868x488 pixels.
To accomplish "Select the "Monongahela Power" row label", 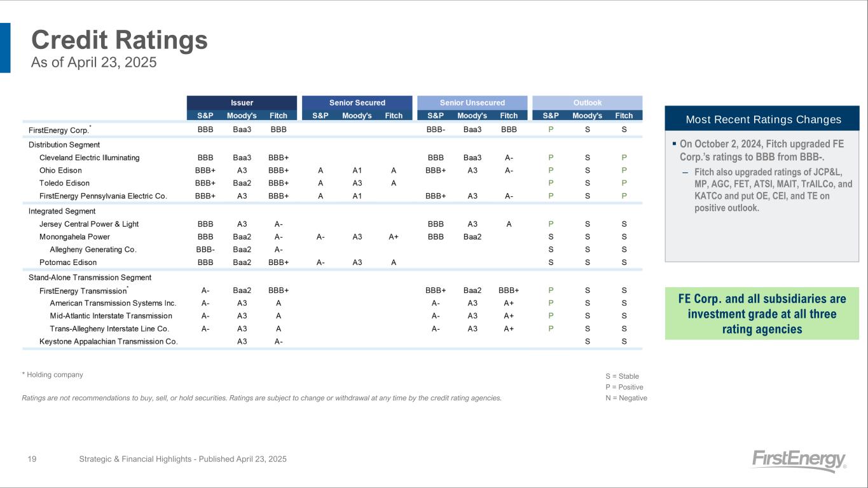I will tap(74, 236).
